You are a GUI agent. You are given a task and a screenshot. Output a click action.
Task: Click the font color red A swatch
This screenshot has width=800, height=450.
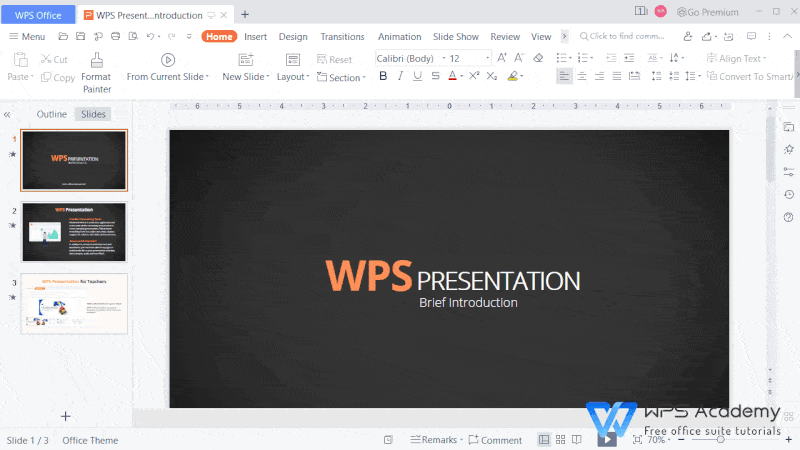(x=452, y=76)
